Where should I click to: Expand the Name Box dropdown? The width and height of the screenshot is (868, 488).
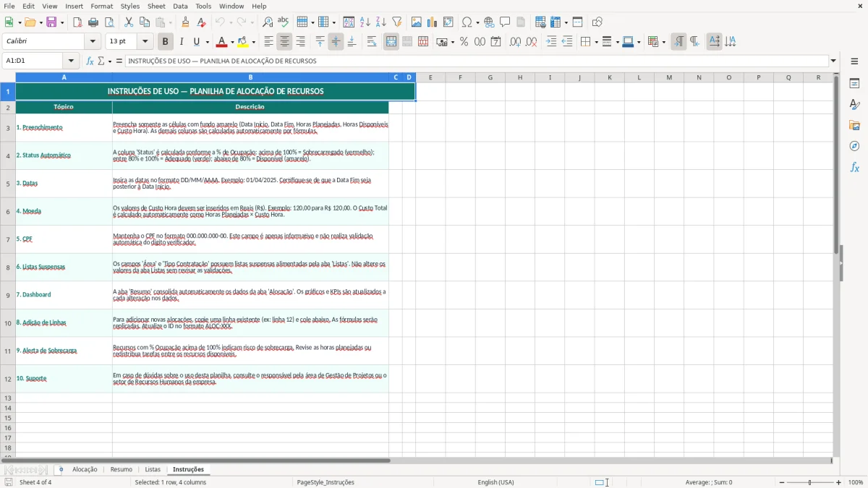click(71, 61)
